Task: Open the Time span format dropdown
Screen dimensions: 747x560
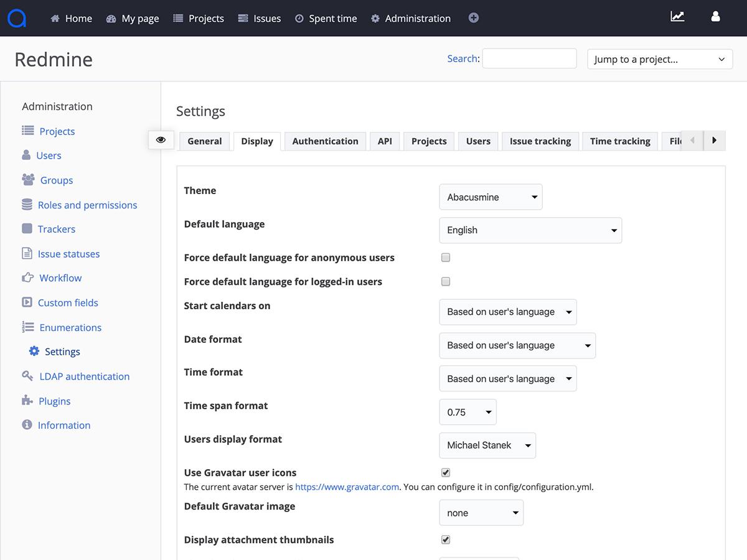Action: coord(468,412)
